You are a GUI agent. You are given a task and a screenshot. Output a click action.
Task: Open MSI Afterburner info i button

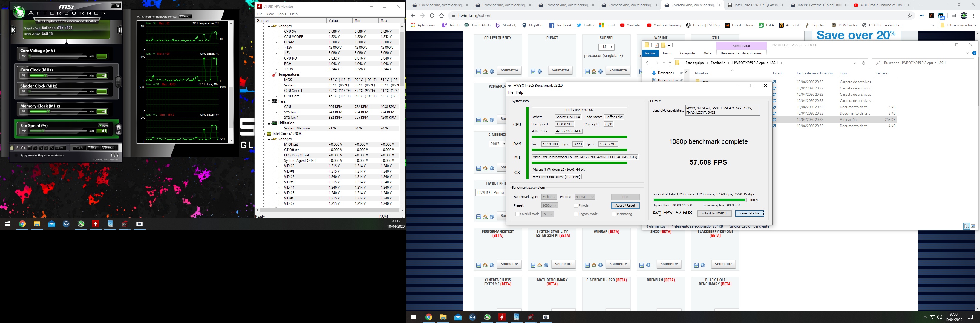[x=120, y=30]
